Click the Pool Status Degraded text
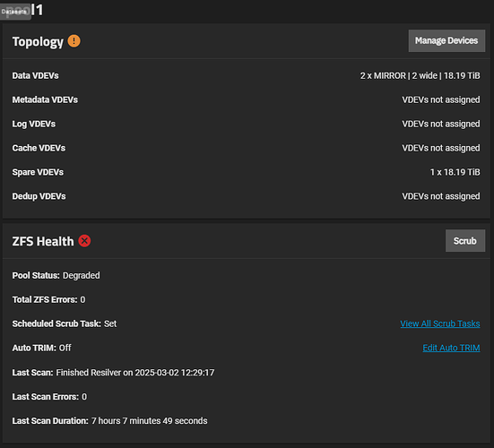This screenshot has width=494, height=448. pos(82,275)
